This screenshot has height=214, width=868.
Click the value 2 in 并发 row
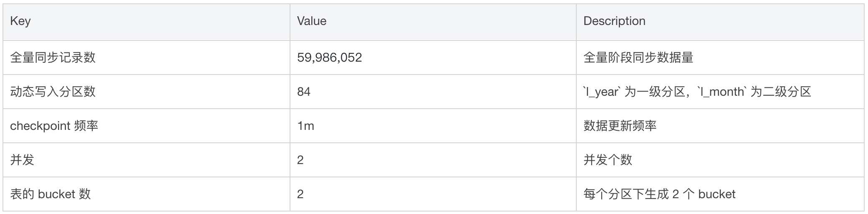coord(300,160)
